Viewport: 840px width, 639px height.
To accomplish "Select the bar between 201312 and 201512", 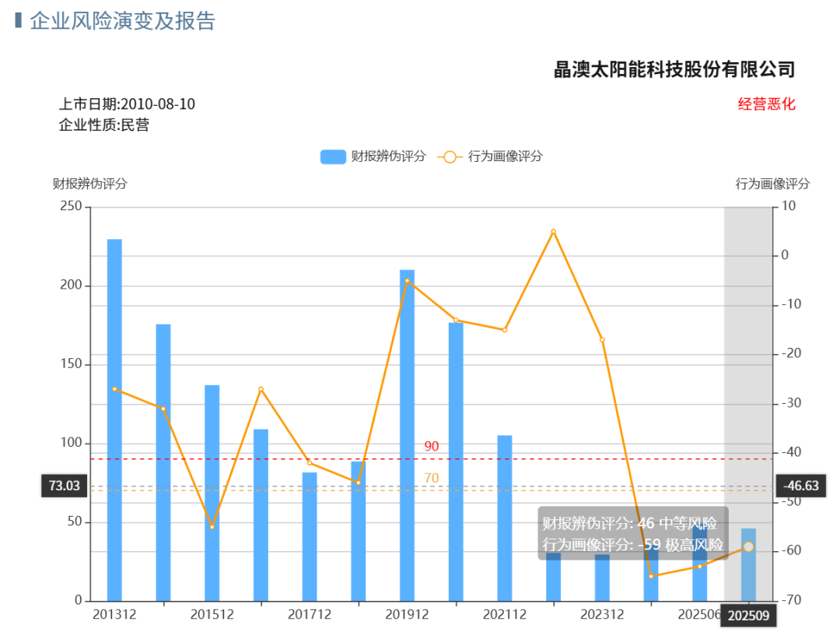I will tap(163, 462).
